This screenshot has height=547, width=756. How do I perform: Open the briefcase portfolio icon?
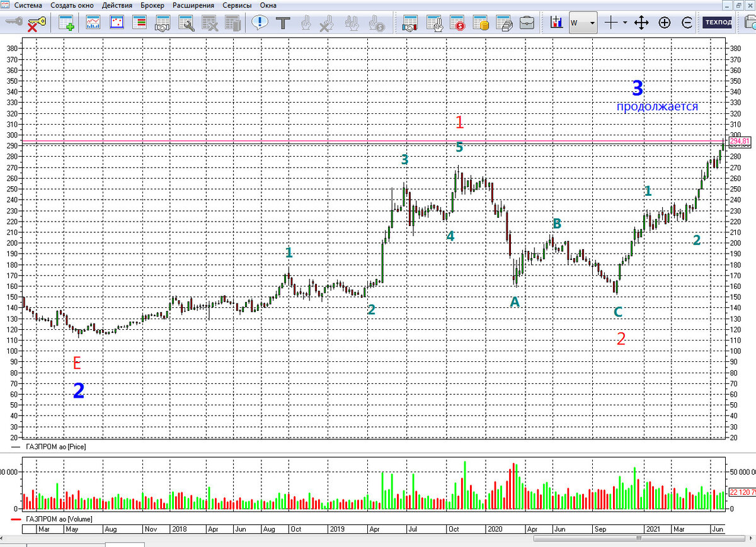527,24
